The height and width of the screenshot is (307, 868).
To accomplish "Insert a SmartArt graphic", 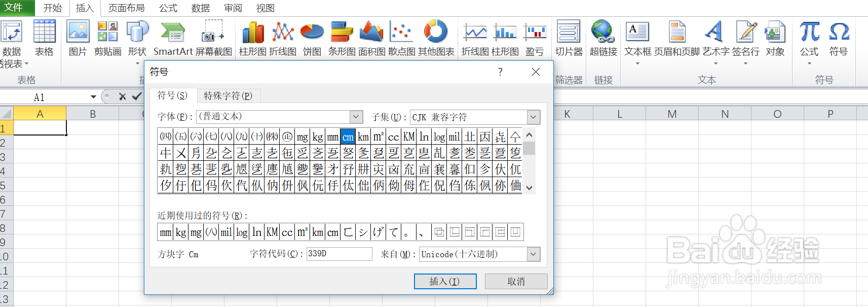I will [173, 39].
